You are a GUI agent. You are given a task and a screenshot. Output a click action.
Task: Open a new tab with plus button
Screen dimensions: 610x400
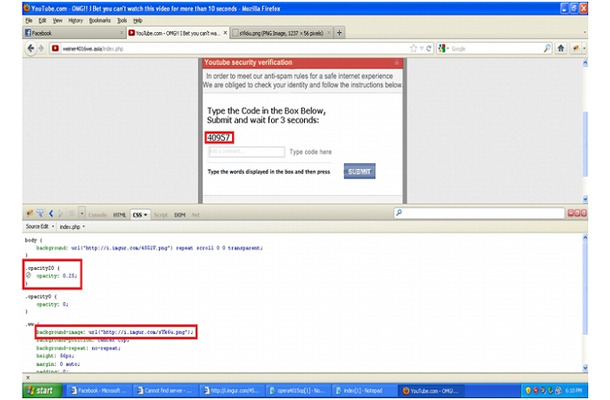[339, 33]
